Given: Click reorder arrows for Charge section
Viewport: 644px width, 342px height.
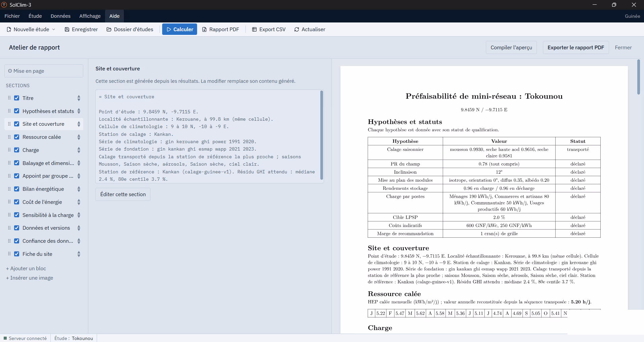Looking at the screenshot, I should click(79, 150).
